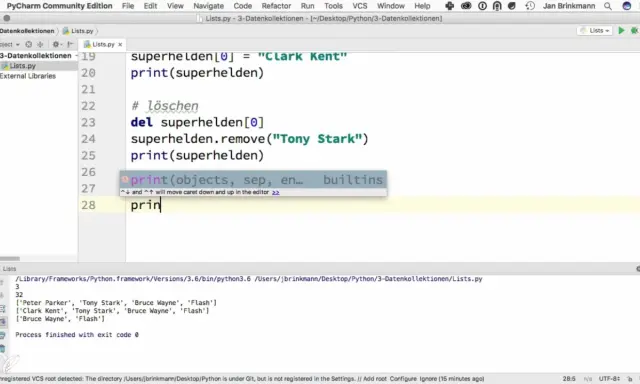Open the Window menu
This screenshot has height=384, width=640.
pos(391,6)
